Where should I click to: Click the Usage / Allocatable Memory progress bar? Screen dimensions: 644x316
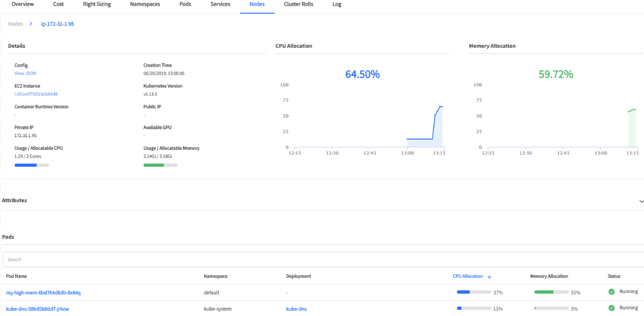(160, 165)
